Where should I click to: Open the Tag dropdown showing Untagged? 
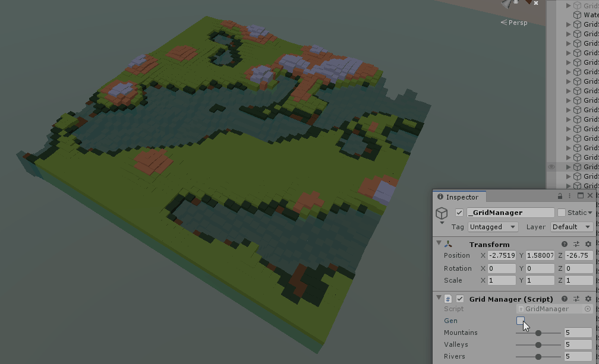coord(493,227)
